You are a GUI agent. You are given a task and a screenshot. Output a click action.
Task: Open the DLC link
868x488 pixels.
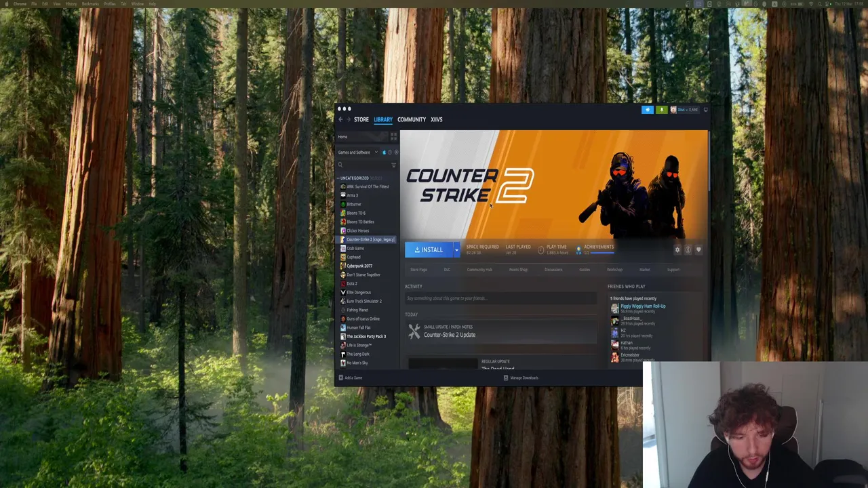click(447, 270)
